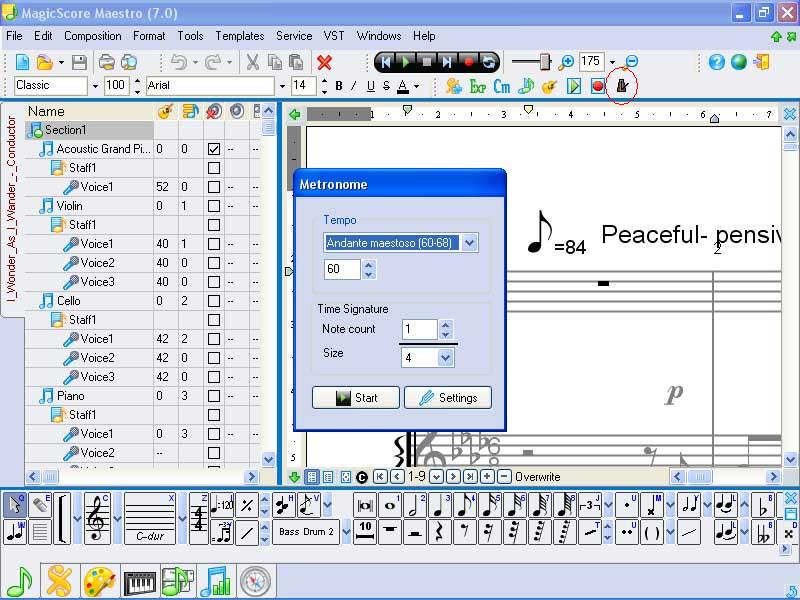The image size is (800, 600).
Task: Check the Piano row checkbox
Action: click(x=214, y=396)
